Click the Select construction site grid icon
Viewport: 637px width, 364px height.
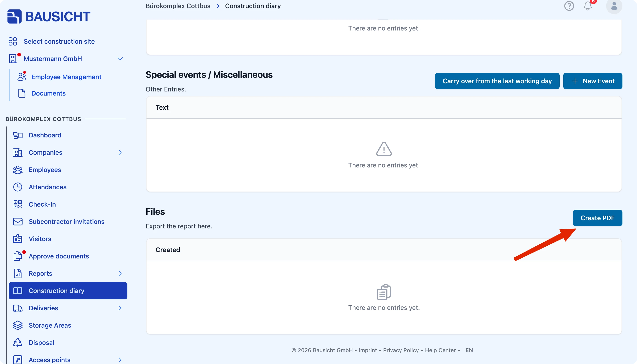click(13, 41)
